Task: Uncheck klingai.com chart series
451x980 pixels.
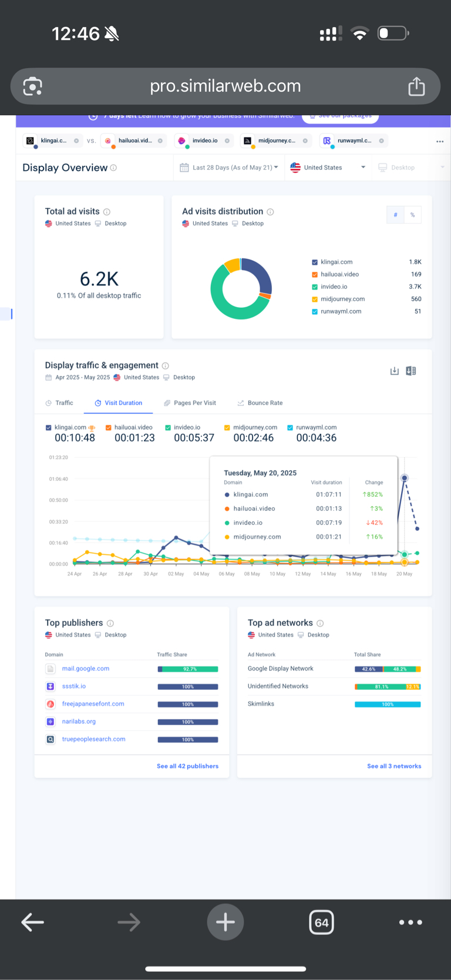Action: coord(48,427)
